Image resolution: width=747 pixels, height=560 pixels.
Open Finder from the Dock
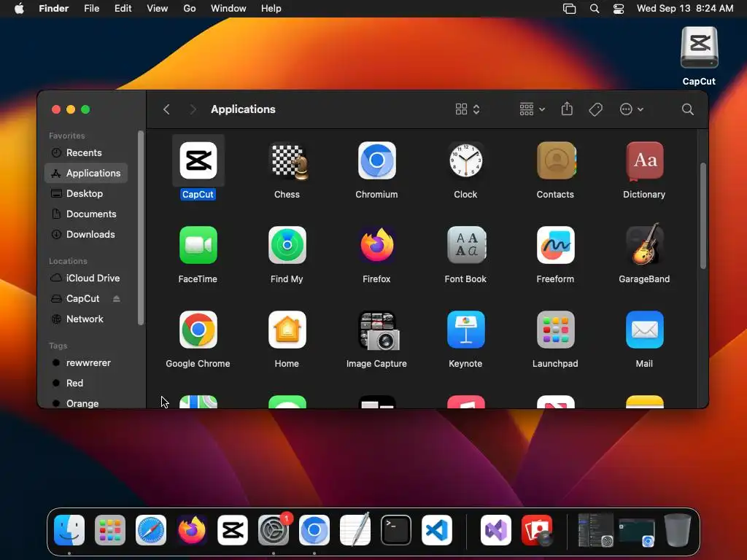(69, 530)
